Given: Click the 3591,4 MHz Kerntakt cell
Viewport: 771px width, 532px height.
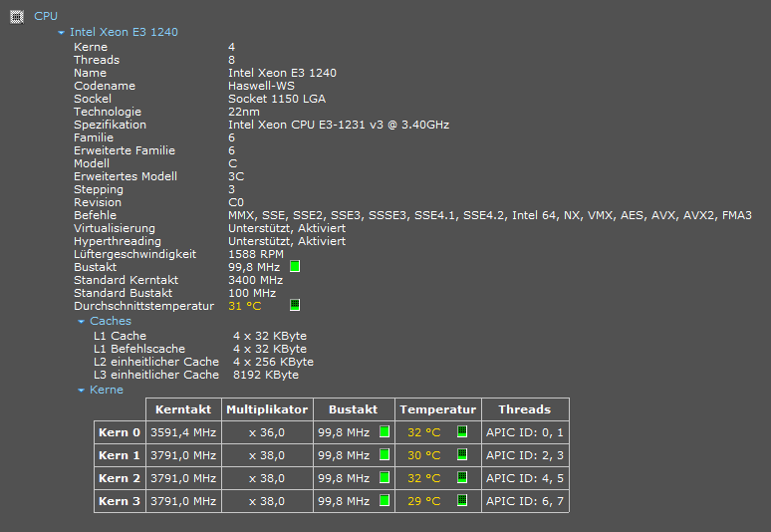Looking at the screenshot, I should tap(183, 432).
